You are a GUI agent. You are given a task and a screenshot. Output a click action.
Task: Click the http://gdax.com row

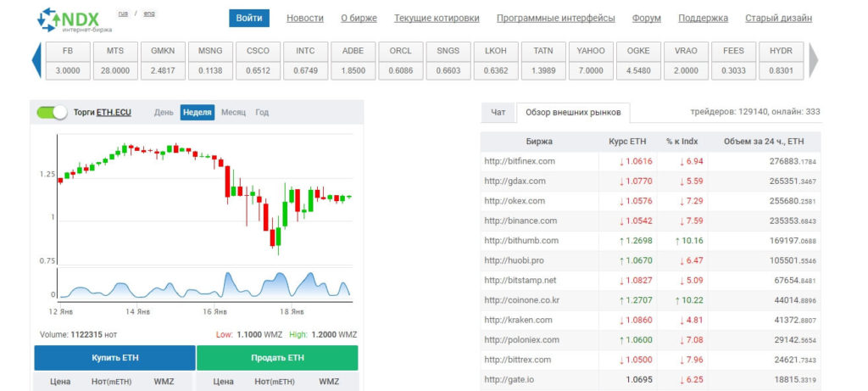coord(651,182)
